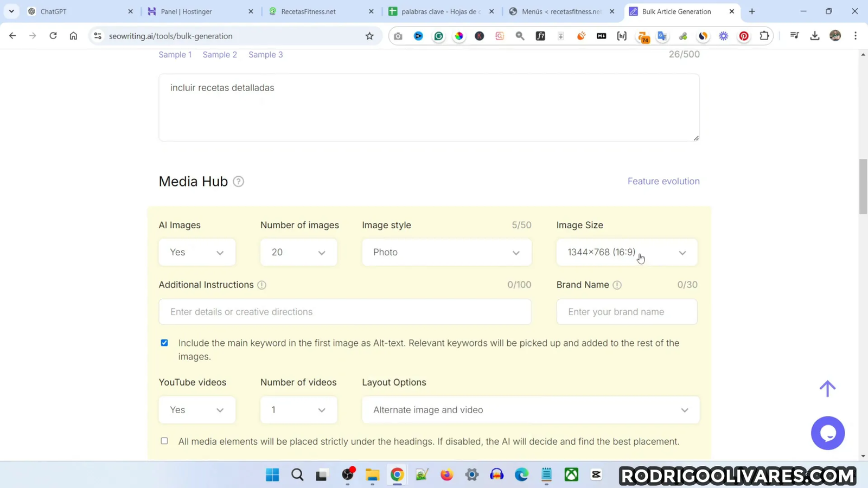This screenshot has width=868, height=488.
Task: Open Microsoft Edge from the taskbar
Action: (521, 474)
